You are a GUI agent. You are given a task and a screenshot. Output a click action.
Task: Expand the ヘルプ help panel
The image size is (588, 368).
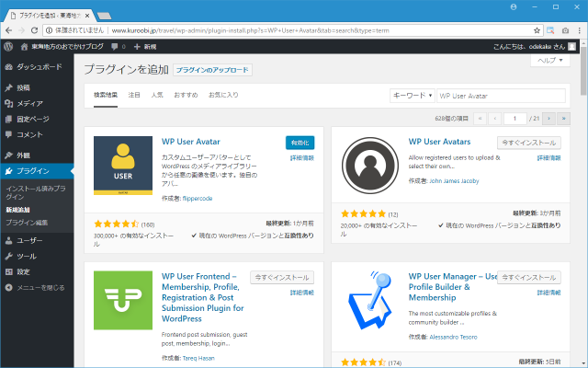click(x=549, y=60)
